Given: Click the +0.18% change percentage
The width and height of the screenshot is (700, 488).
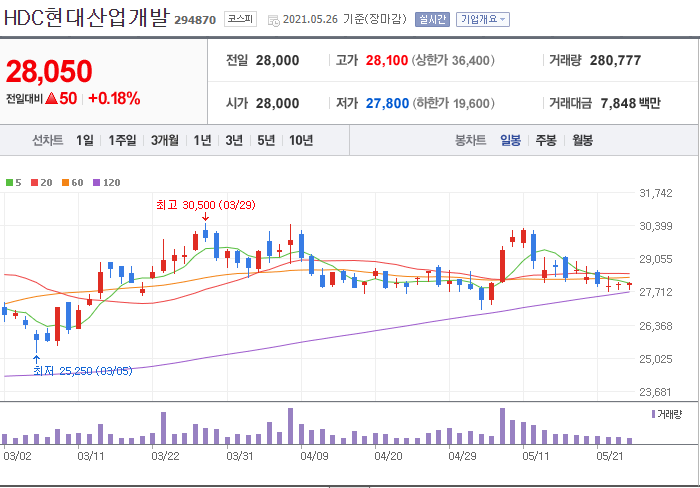Looking at the screenshot, I should pos(114,98).
